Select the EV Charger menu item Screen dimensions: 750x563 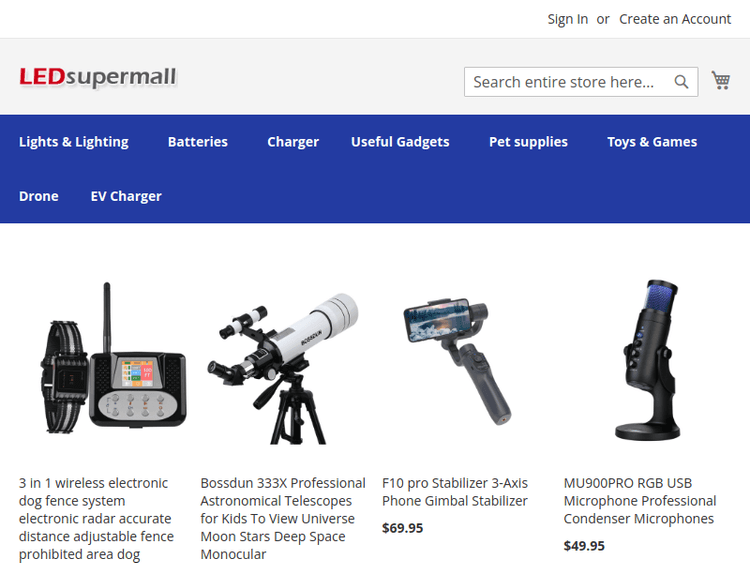(126, 196)
